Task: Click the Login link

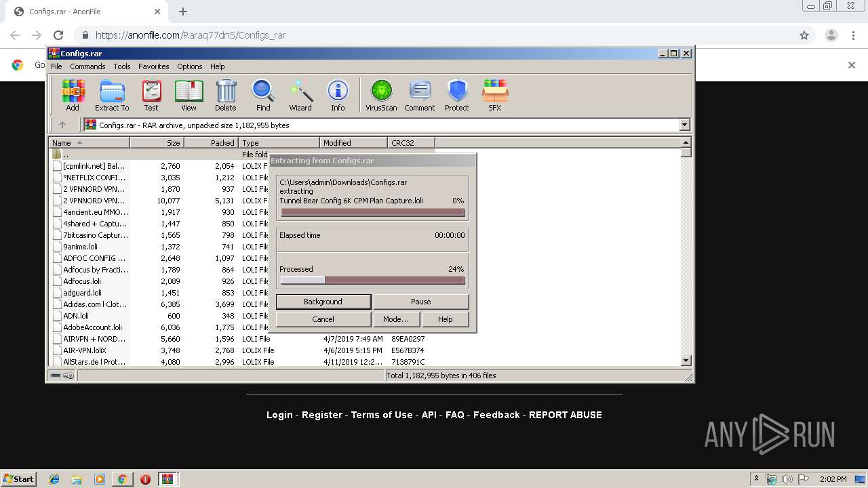Action: pyautogui.click(x=279, y=415)
